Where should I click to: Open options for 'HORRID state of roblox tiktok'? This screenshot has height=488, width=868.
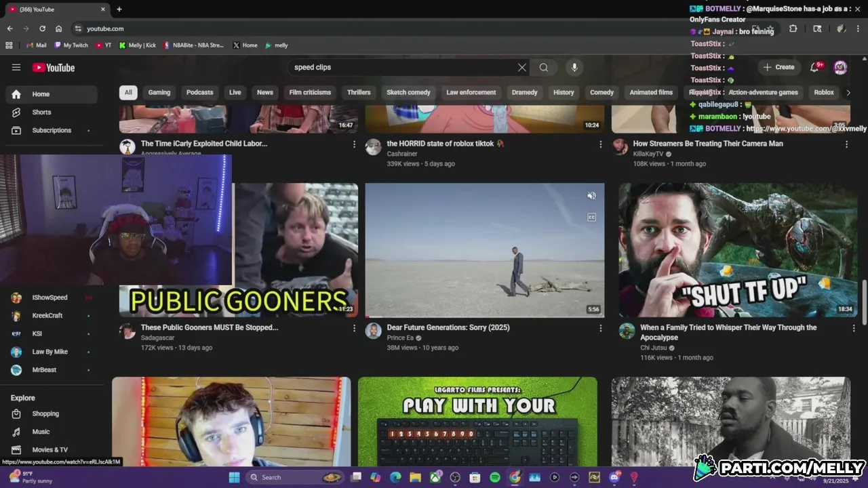pyautogui.click(x=600, y=144)
